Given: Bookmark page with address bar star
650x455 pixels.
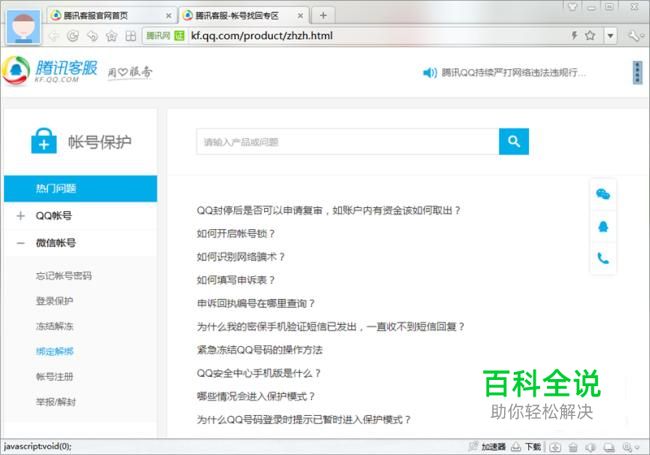Looking at the screenshot, I should click(x=590, y=36).
